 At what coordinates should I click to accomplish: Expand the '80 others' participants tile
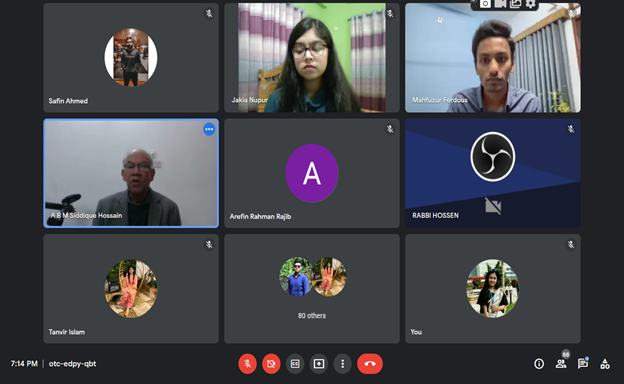click(x=312, y=288)
